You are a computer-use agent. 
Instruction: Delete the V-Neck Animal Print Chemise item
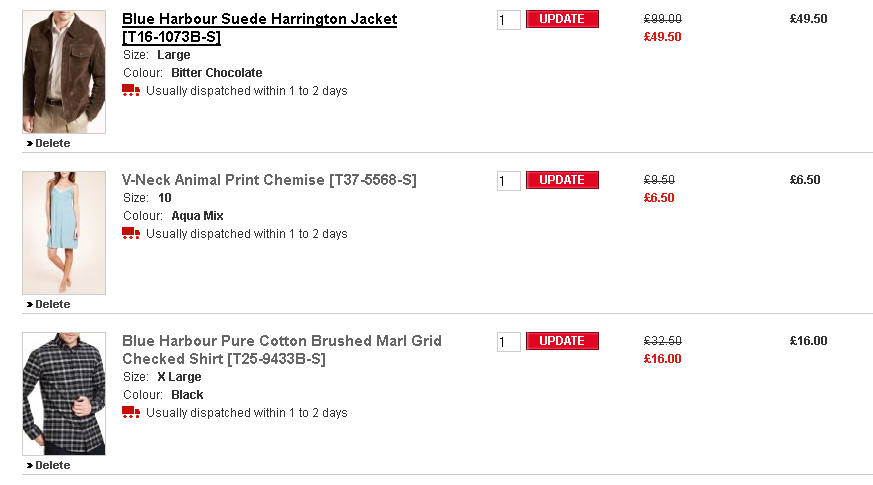52,304
